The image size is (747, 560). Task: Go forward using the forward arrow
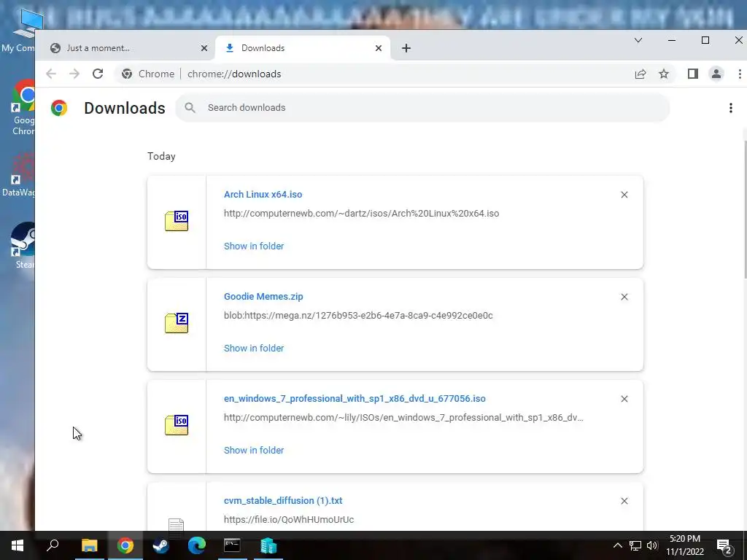[74, 74]
